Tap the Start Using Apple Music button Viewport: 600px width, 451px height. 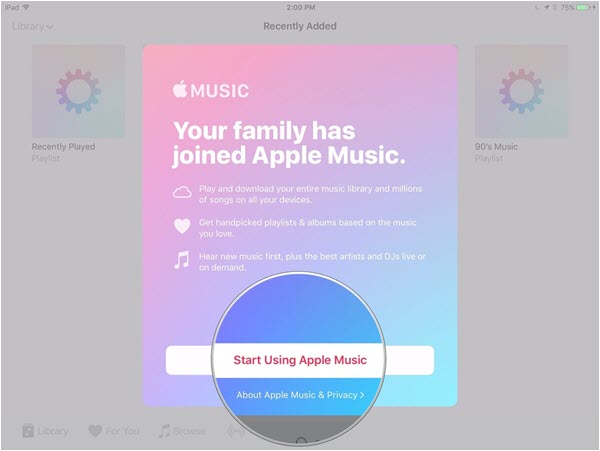coord(300,360)
